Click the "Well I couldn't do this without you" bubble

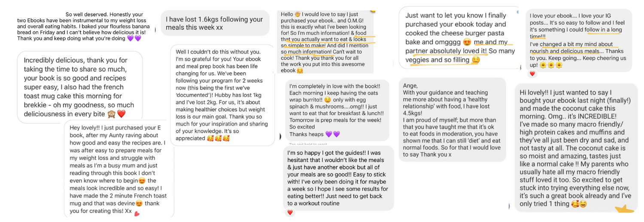click(x=223, y=95)
